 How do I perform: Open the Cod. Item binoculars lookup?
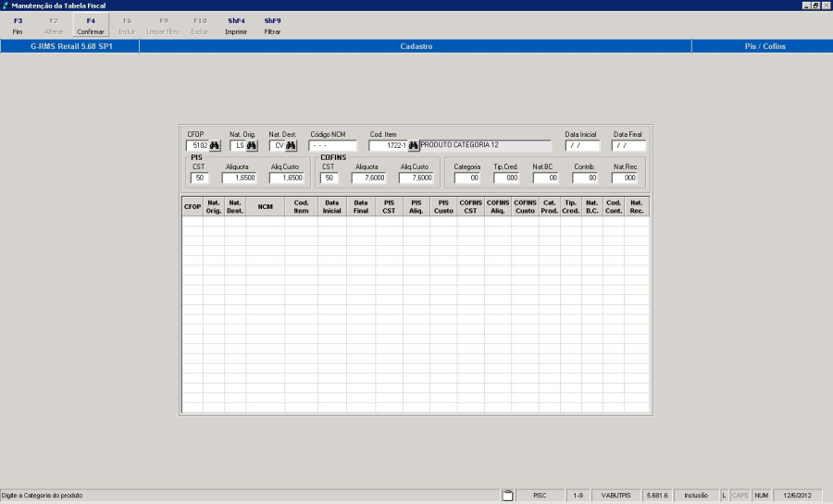(x=413, y=145)
